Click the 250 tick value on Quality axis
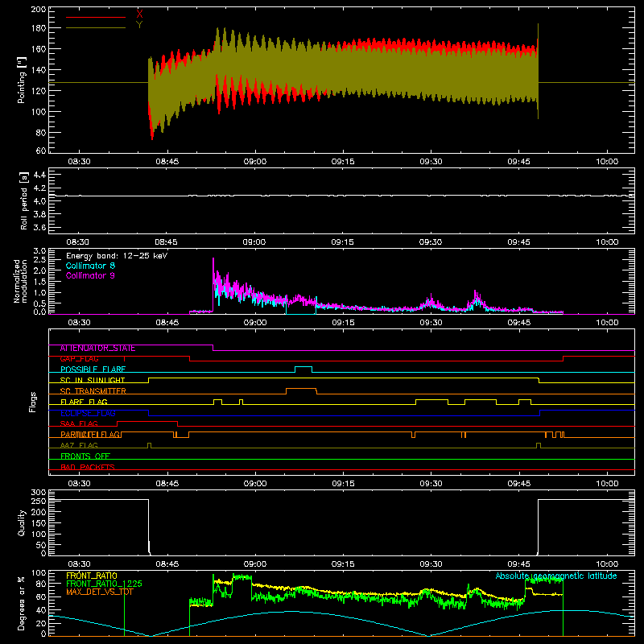The width and height of the screenshot is (644, 644). pos(39,502)
